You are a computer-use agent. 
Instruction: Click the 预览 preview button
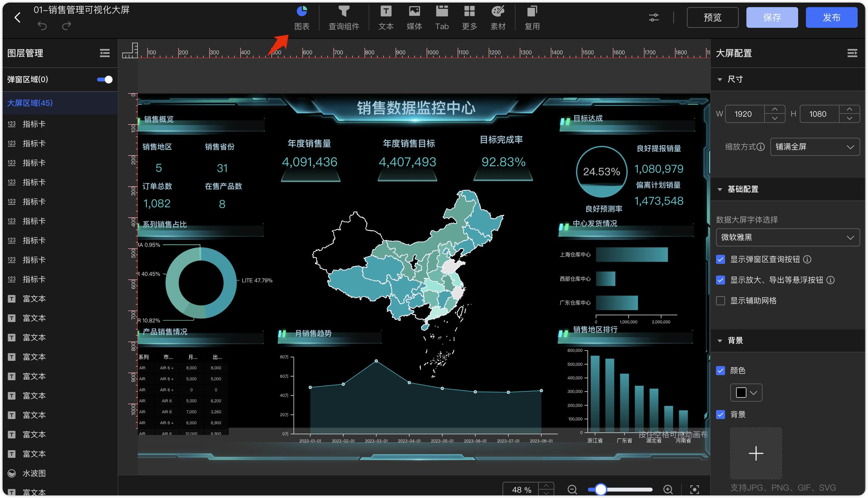712,17
